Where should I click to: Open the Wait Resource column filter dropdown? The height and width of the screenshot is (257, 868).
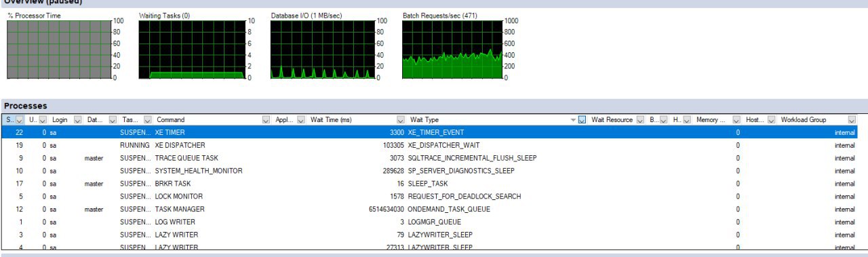[639, 120]
